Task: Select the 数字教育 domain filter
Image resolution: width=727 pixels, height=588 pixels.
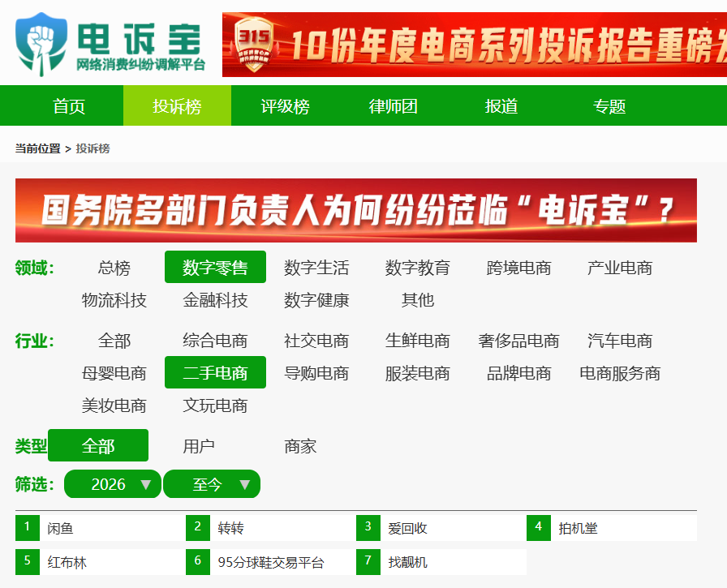Action: [x=417, y=268]
